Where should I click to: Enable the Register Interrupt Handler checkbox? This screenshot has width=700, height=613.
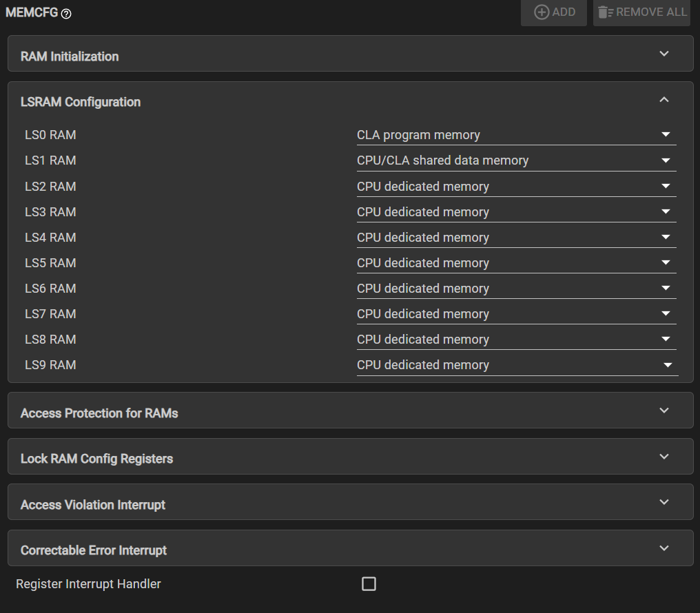369,584
